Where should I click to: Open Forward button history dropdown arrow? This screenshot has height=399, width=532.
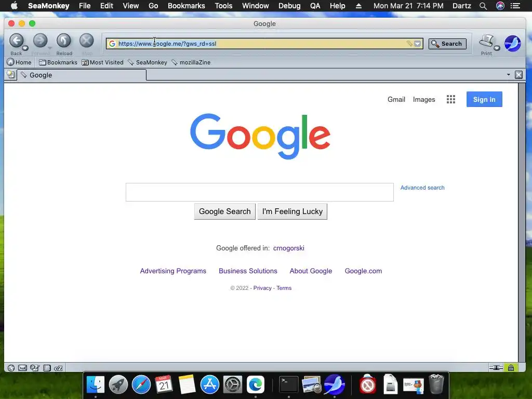tap(49, 48)
